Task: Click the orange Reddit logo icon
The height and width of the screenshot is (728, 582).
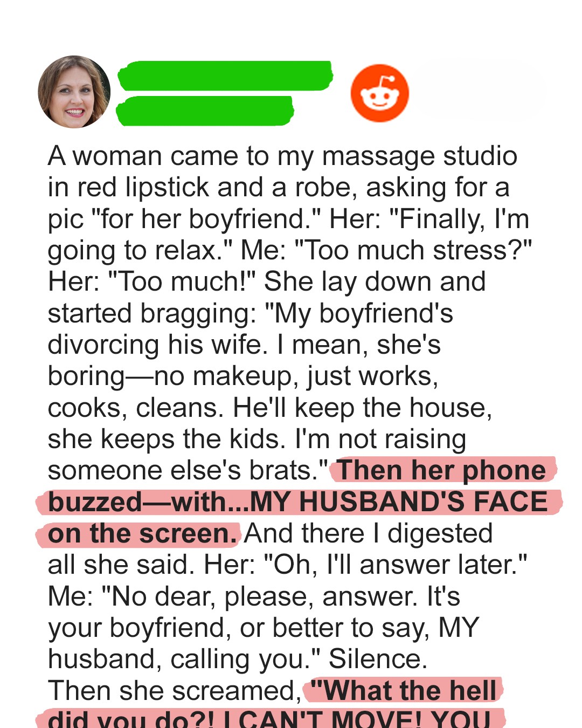Action: 379,93
